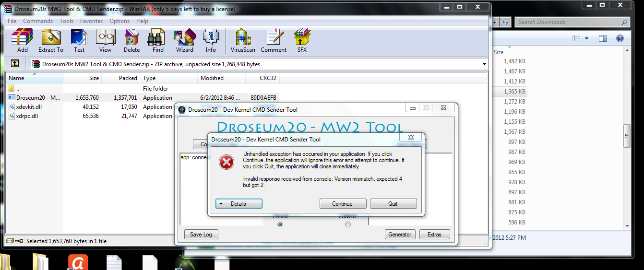Sort by the Modified column header
This screenshot has height=270, width=644.
(x=222, y=78)
